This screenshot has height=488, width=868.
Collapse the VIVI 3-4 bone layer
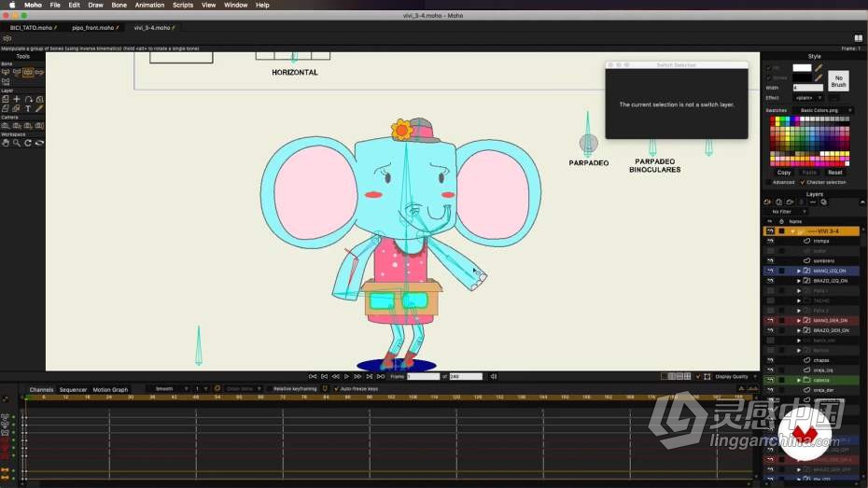pos(792,231)
